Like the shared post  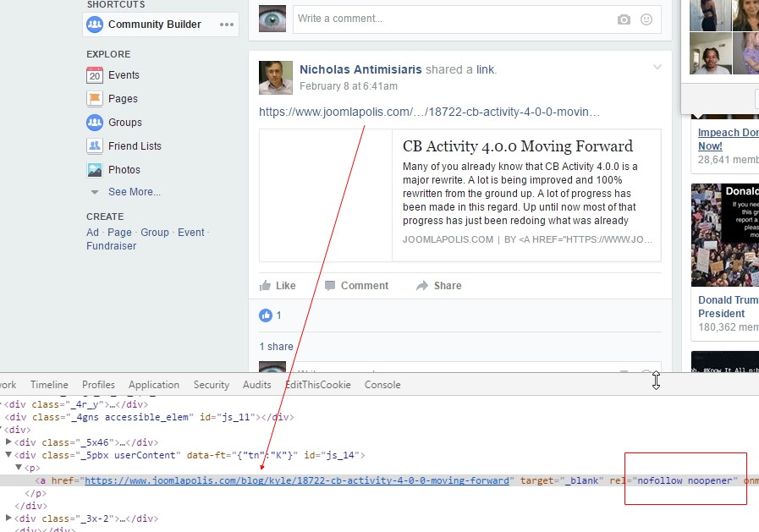(278, 286)
